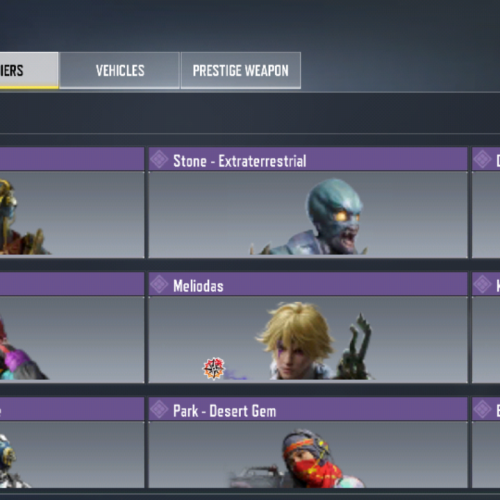Choose the blue-masked soldier in bottom-left card

(x=12, y=460)
